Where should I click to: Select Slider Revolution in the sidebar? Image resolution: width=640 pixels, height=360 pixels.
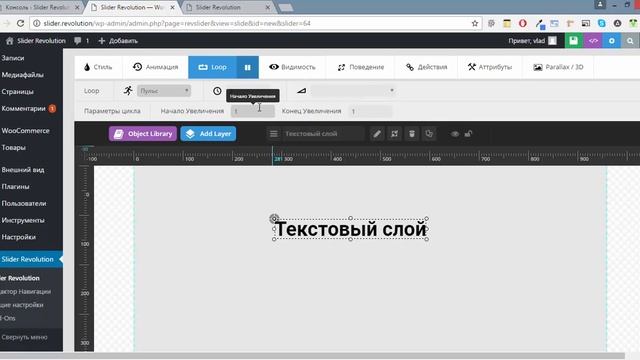31,259
